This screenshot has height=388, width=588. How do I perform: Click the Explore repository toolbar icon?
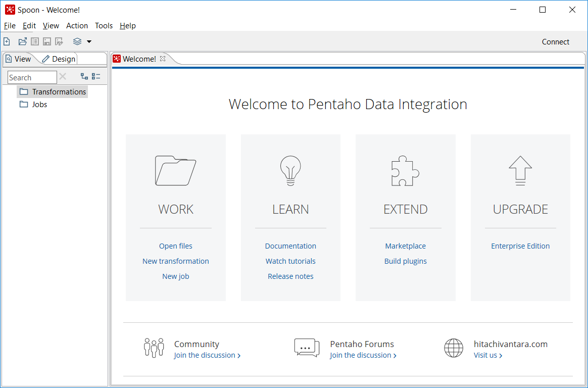(x=35, y=41)
